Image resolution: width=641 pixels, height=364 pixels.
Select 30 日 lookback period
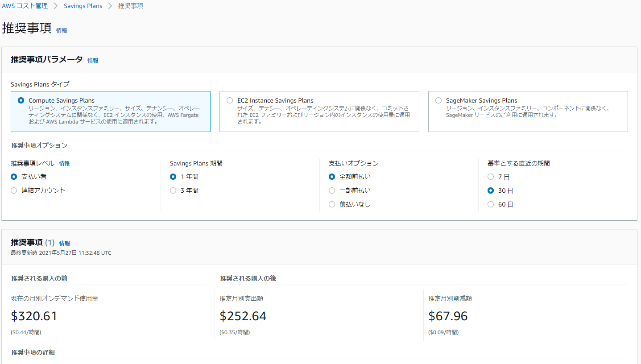491,190
